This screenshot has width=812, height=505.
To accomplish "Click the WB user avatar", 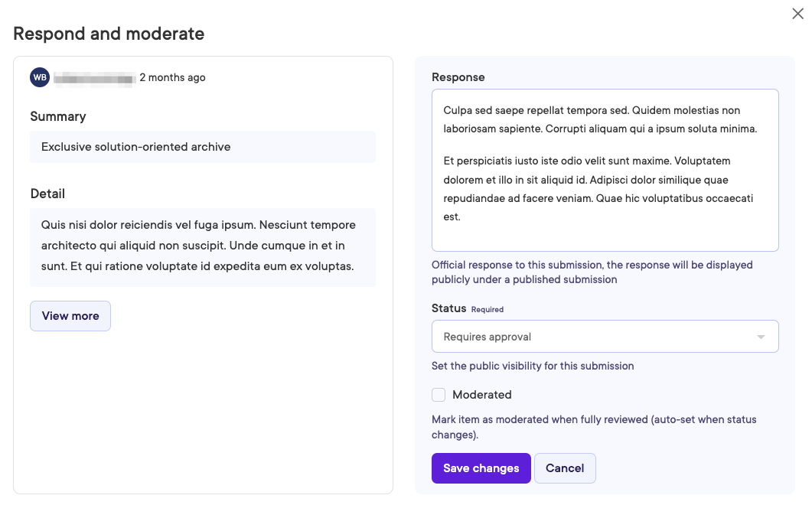I will 40,77.
